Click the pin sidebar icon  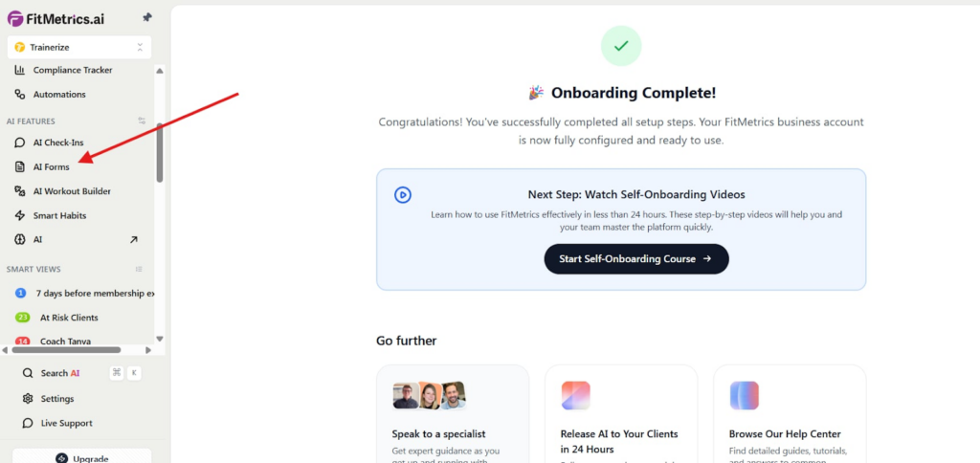point(146,18)
